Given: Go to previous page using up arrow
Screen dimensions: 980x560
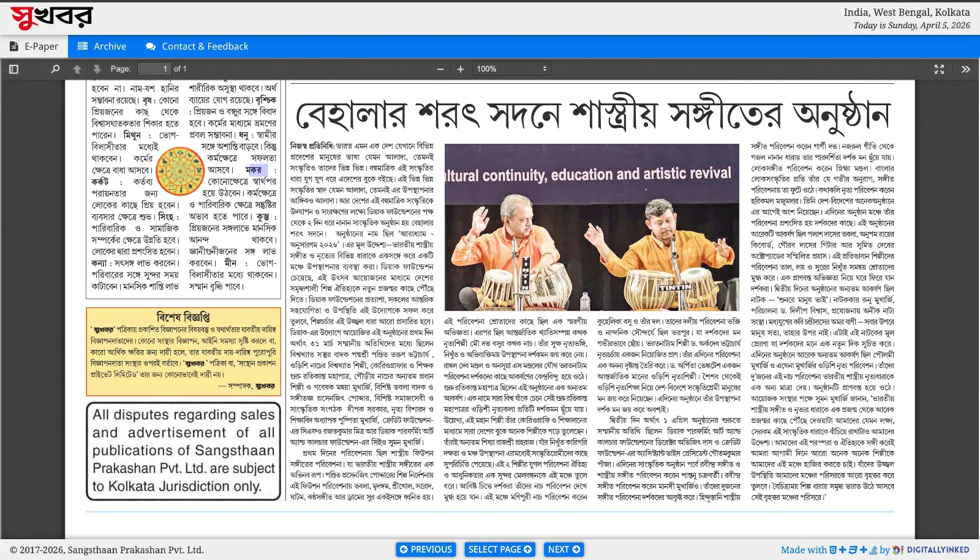Looking at the screenshot, I should pyautogui.click(x=77, y=69).
